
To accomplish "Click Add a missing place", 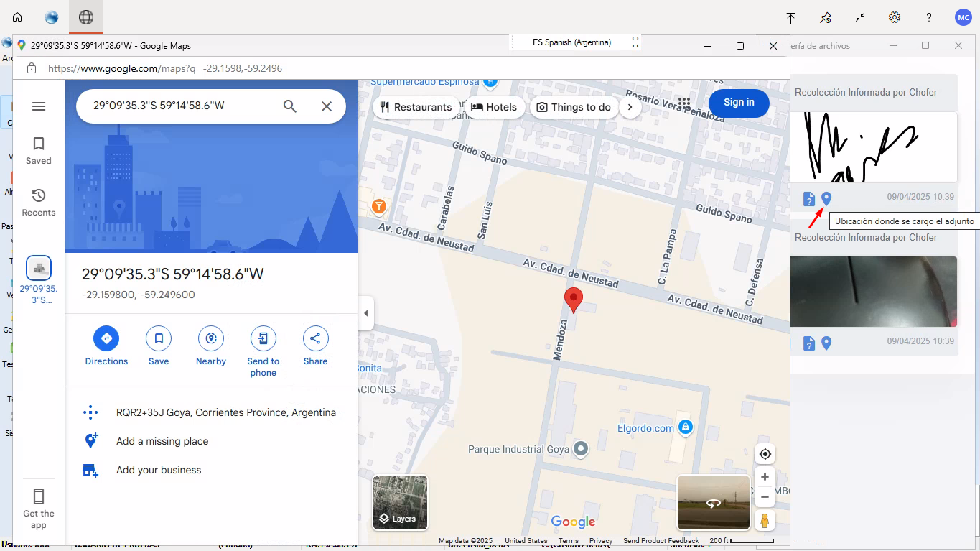I will pyautogui.click(x=211, y=441).
